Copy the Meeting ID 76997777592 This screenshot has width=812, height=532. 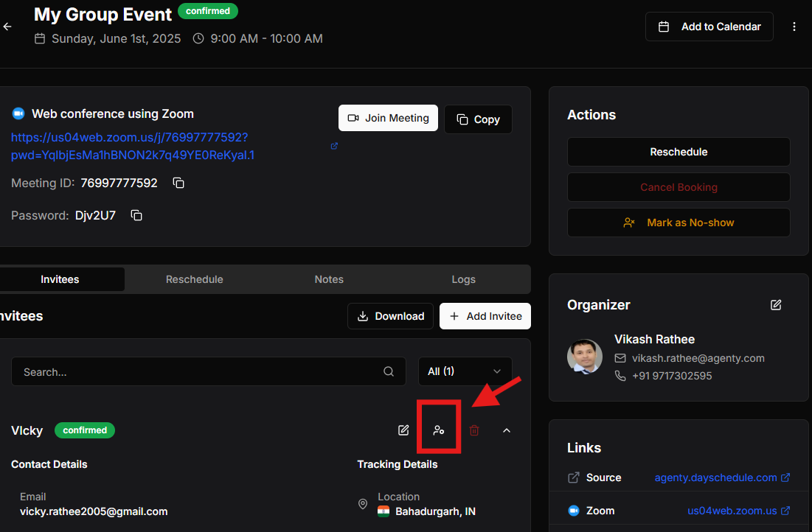(178, 183)
